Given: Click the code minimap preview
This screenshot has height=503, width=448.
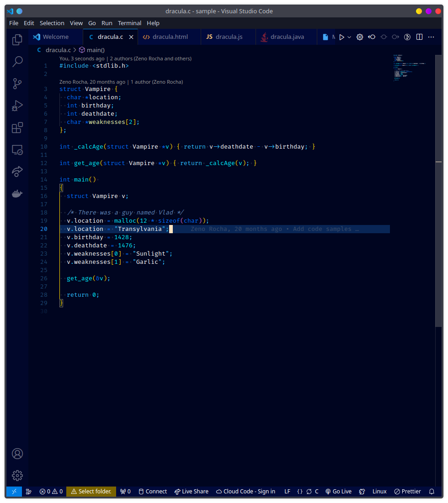Looking at the screenshot, I should click(410, 68).
